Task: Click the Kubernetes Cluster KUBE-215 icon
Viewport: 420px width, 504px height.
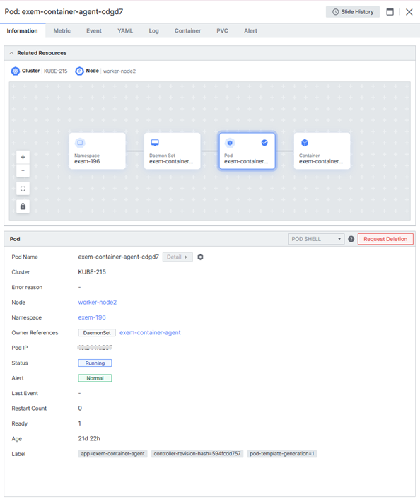Action: [x=15, y=71]
